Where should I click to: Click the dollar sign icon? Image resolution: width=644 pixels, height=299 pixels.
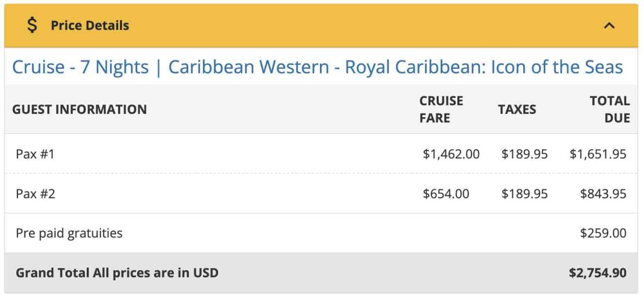(x=32, y=25)
